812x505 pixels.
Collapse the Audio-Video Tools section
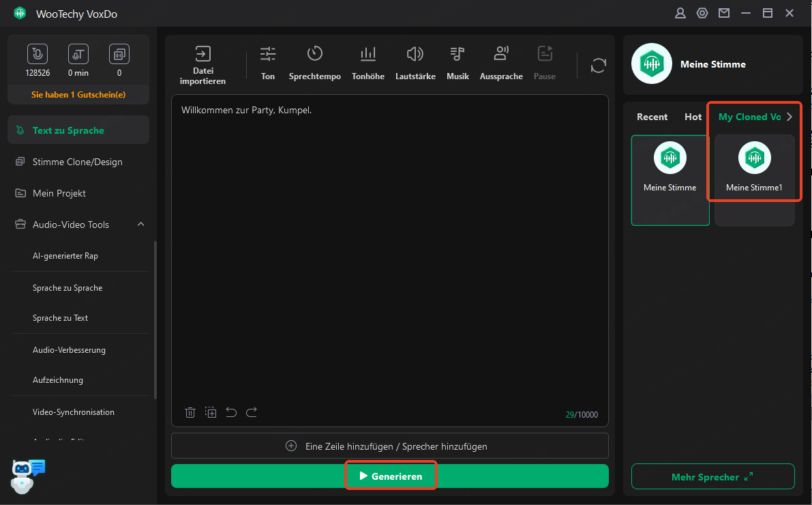[x=141, y=225]
